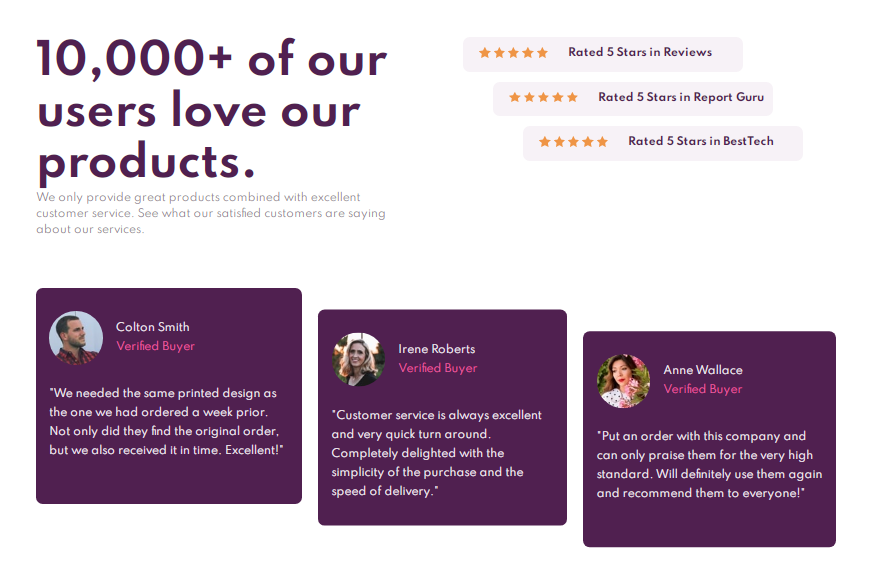Select the "Rated 5 Stars in Report Guru" text
This screenshot has height=568, width=874.
pyautogui.click(x=681, y=98)
